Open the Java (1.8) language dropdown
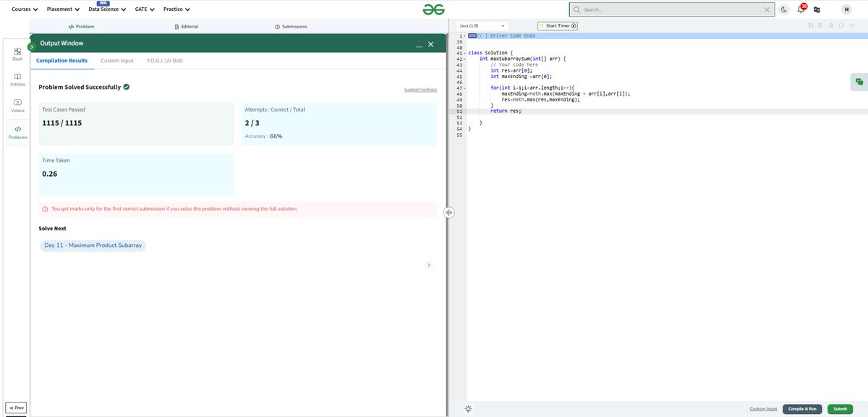The image size is (868, 417). 482,26
